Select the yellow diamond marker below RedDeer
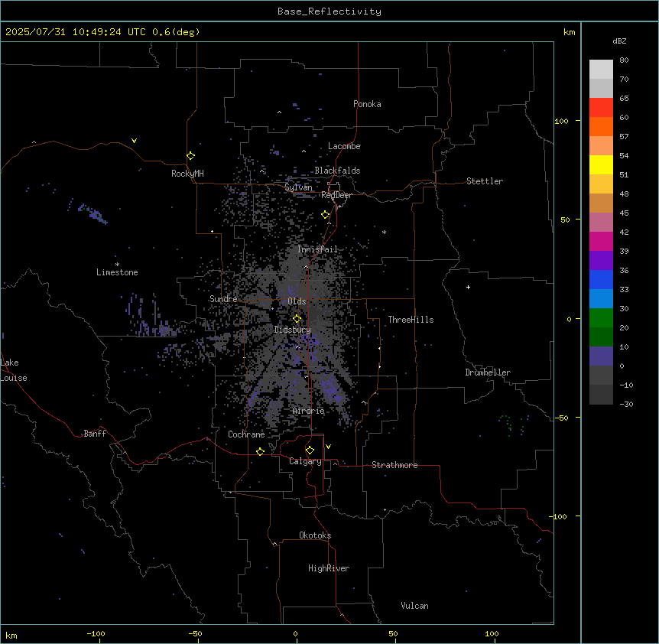 pos(326,215)
